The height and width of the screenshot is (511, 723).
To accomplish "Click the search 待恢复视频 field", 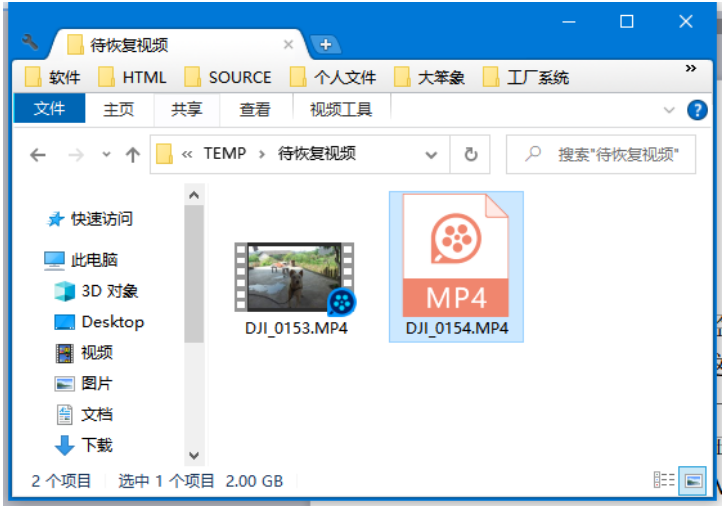I will (x=601, y=154).
